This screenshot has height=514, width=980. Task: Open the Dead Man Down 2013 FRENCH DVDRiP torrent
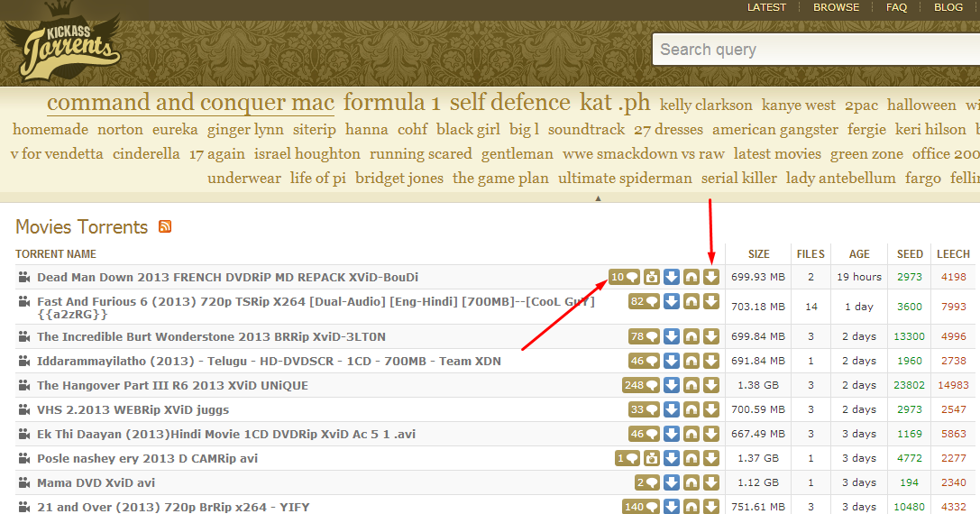(227, 277)
